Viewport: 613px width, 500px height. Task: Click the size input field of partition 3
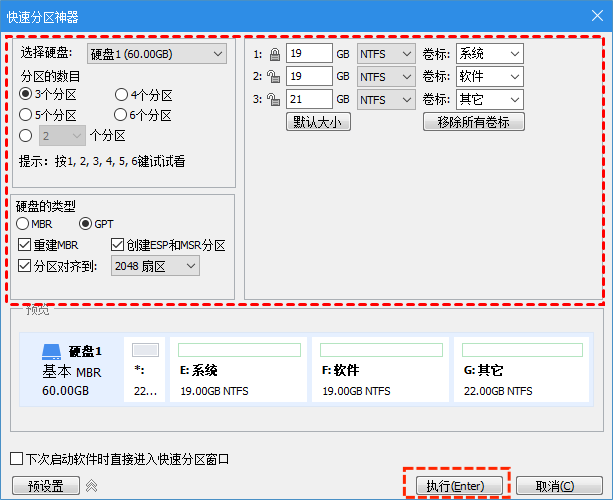(x=308, y=99)
